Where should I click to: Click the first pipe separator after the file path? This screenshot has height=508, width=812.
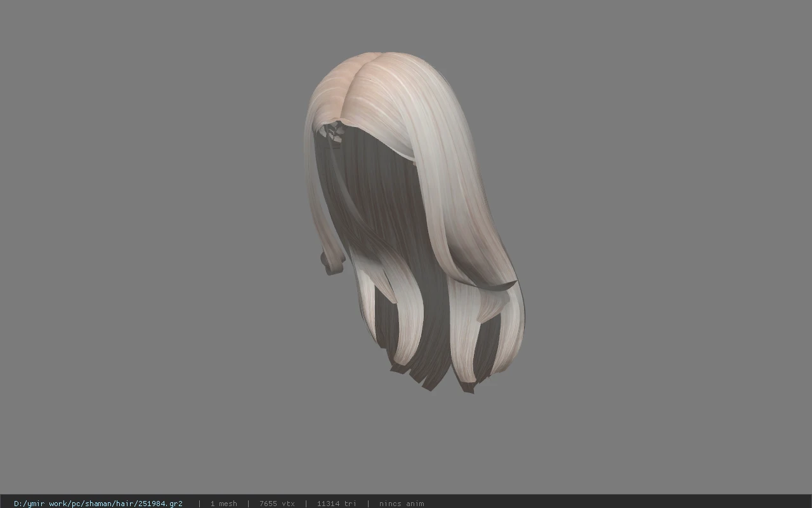pos(199,504)
